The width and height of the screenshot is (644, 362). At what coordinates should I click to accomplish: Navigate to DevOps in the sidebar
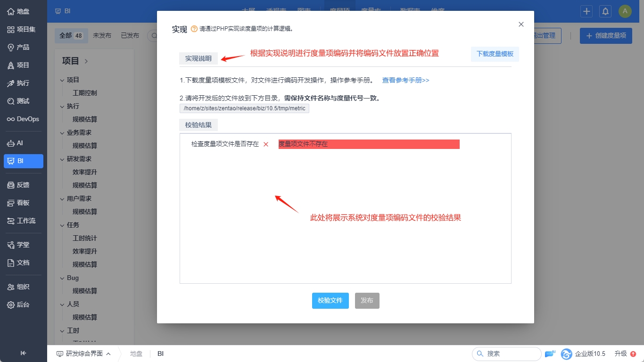(24, 119)
